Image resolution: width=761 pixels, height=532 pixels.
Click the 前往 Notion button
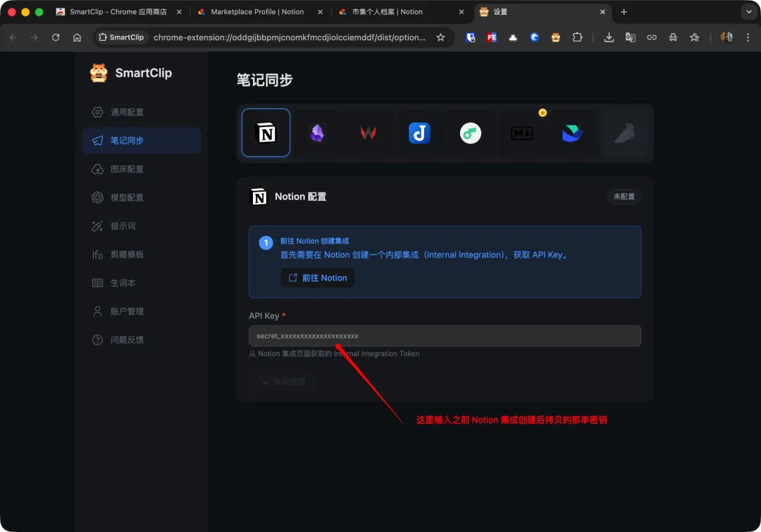tap(317, 278)
